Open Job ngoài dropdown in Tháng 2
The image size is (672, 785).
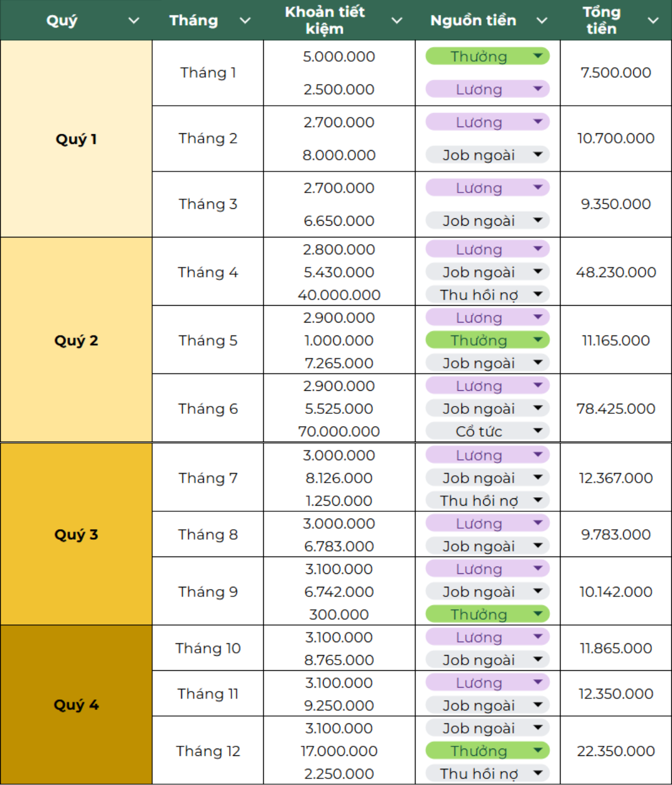tap(538, 155)
